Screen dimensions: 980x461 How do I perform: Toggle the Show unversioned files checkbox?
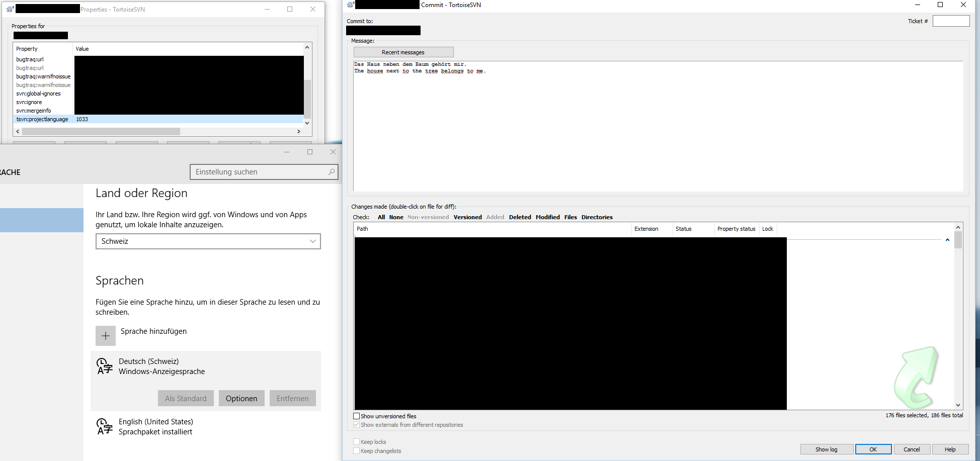coord(357,416)
